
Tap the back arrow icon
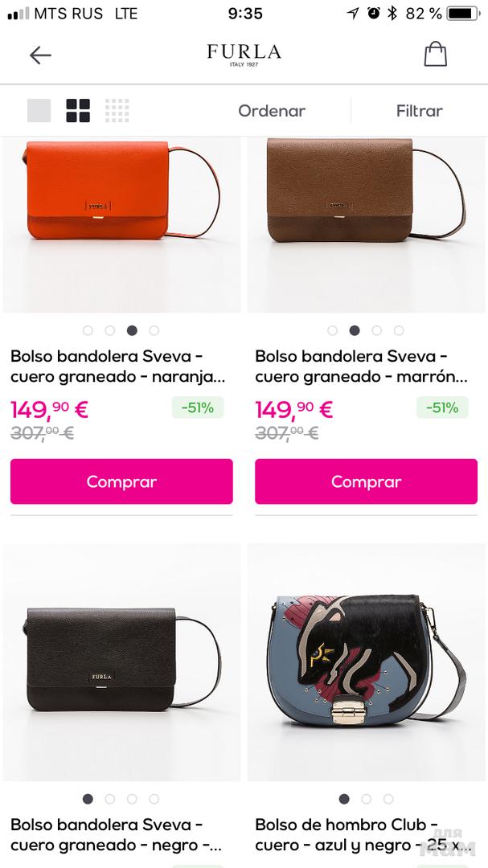click(40, 55)
